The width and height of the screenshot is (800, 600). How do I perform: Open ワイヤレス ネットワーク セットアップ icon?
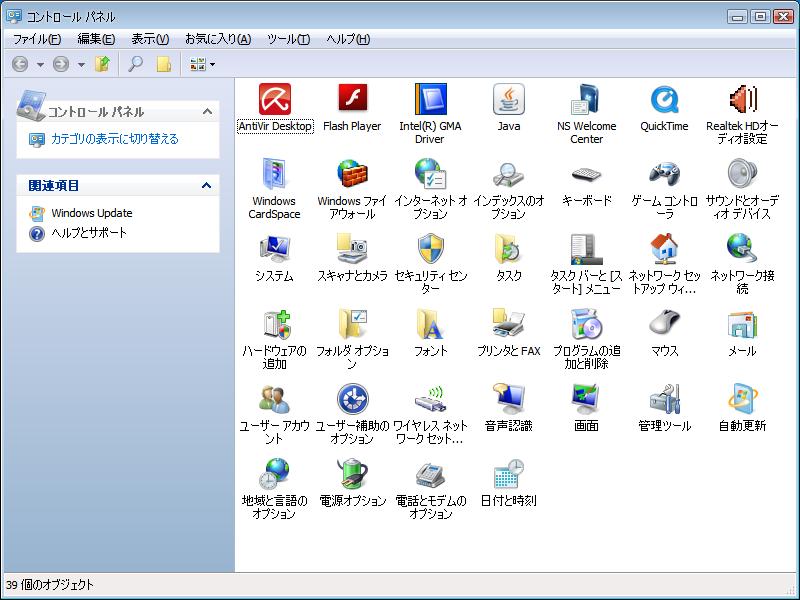click(x=430, y=399)
